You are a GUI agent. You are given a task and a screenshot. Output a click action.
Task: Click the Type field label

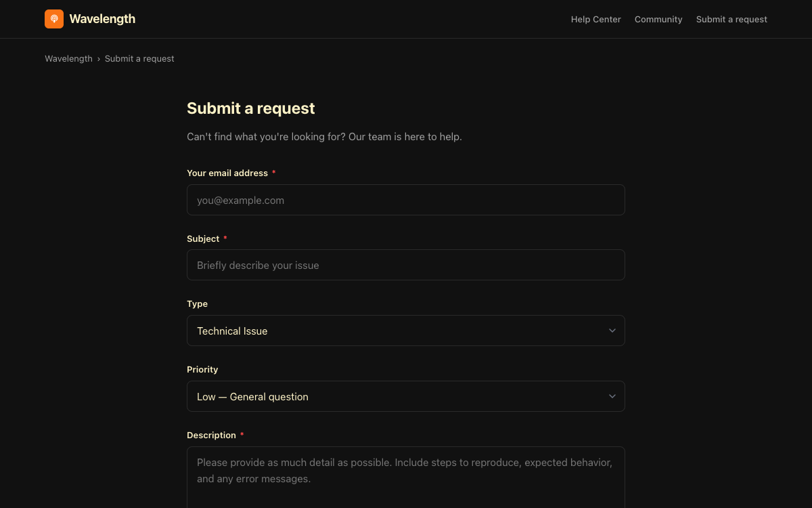coord(197,304)
